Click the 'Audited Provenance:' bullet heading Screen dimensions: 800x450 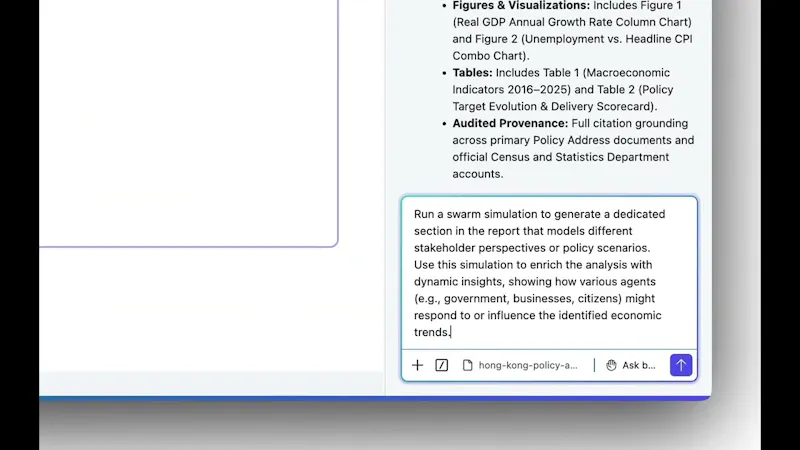click(510, 123)
